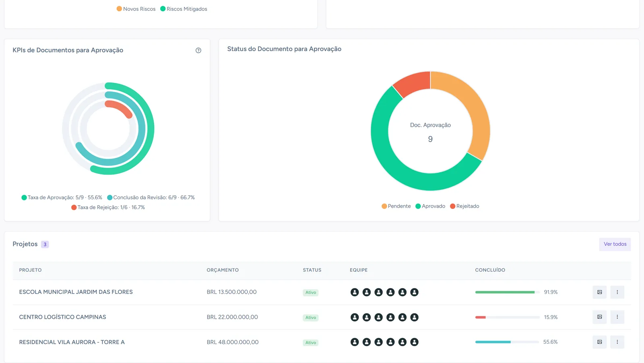Toggle Novos Riscos legend series
644x363 pixels.
point(136,9)
